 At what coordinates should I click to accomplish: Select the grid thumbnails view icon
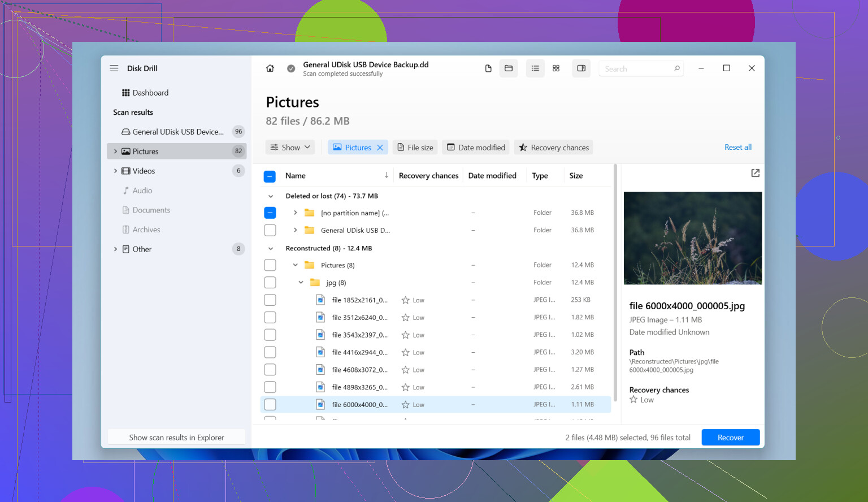pyautogui.click(x=556, y=68)
